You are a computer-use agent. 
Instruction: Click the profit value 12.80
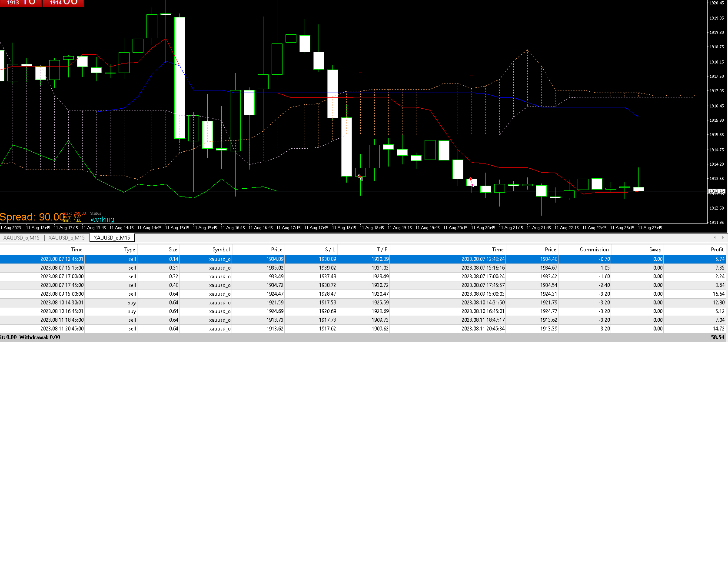(718, 303)
